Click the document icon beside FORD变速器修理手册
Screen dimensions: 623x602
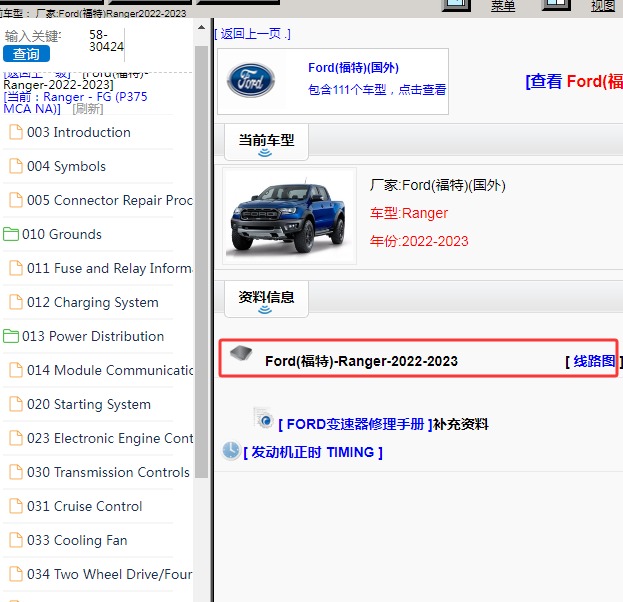coord(263,418)
